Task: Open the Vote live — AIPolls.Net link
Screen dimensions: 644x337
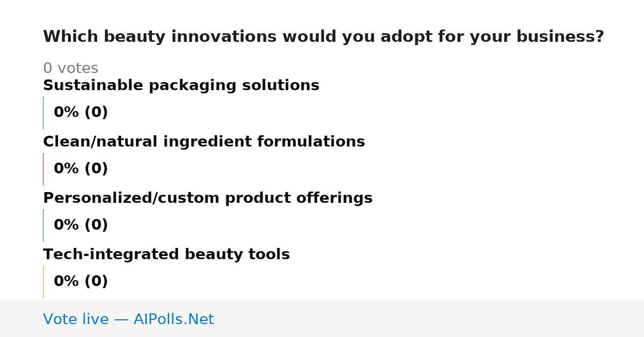Action: tap(128, 319)
